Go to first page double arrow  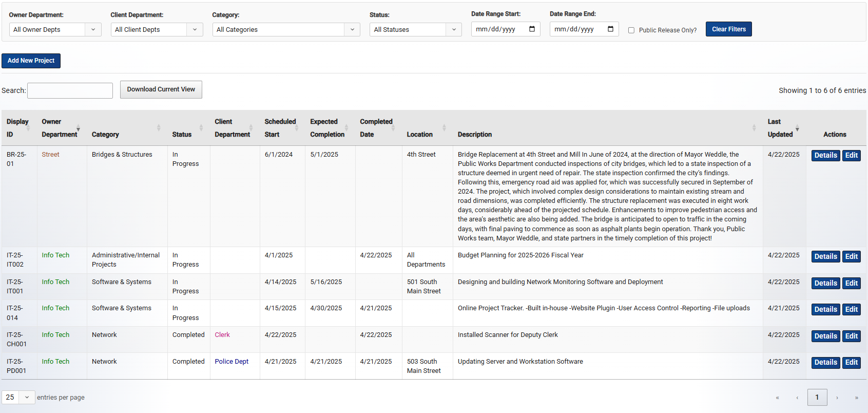(x=777, y=398)
